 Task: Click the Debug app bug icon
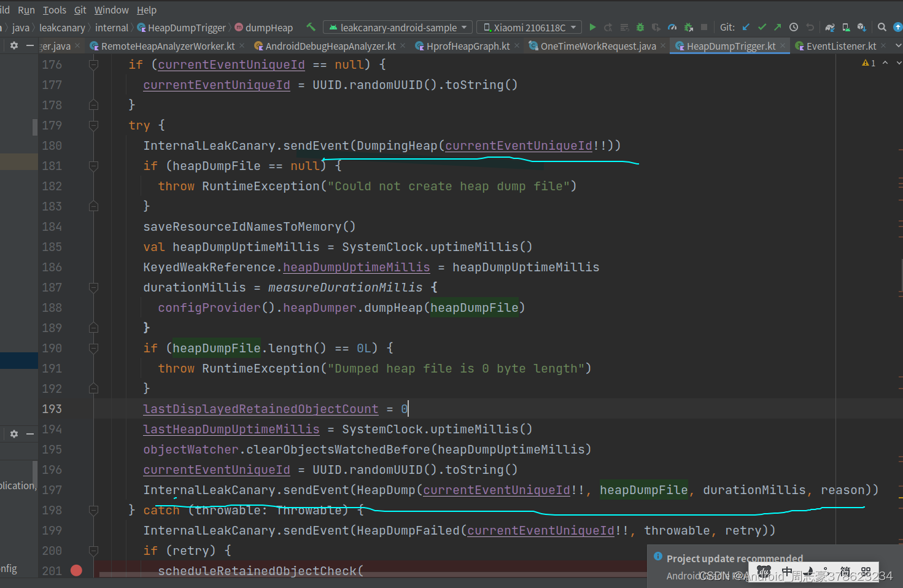click(640, 27)
